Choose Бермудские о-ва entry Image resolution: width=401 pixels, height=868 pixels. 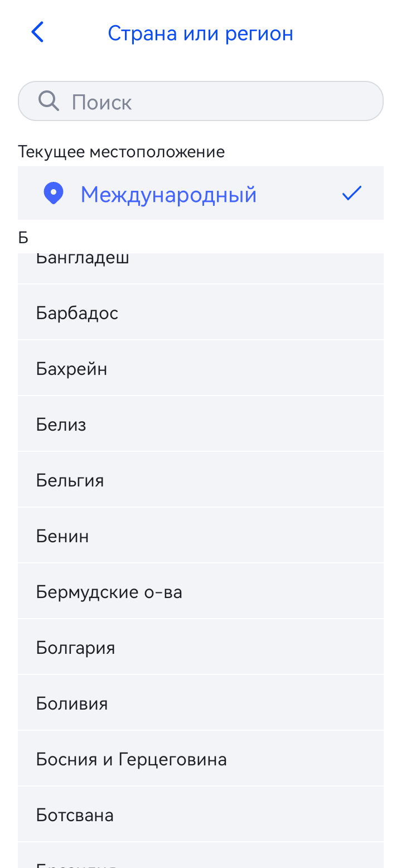point(201,591)
